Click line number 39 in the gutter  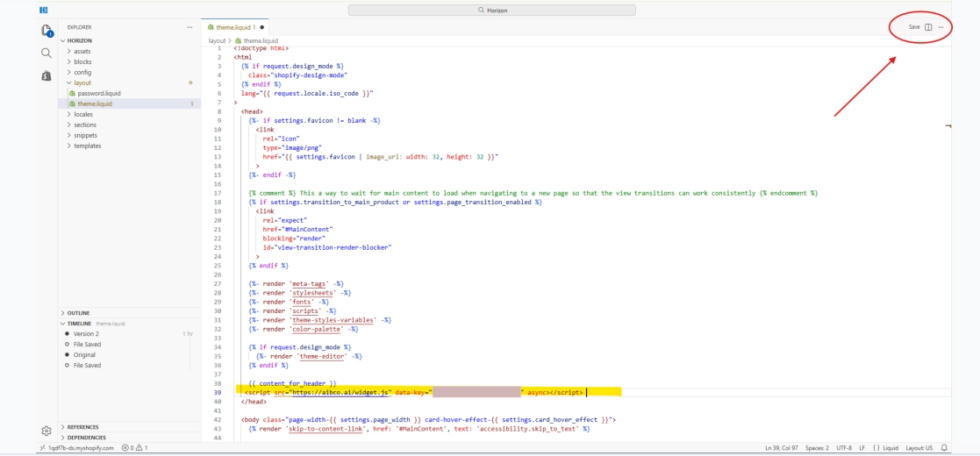click(x=218, y=392)
